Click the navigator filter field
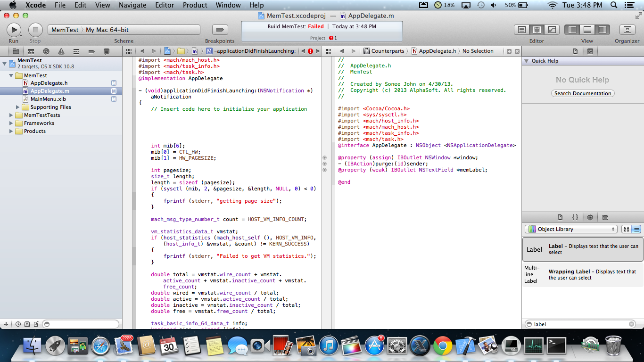This screenshot has height=362, width=644. pyautogui.click(x=81, y=324)
